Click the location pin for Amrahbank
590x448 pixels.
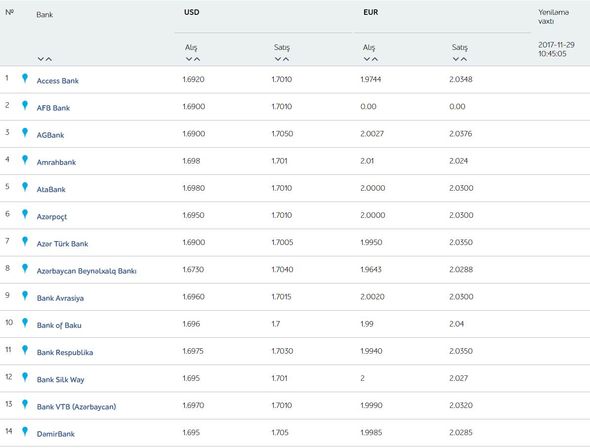25,160
